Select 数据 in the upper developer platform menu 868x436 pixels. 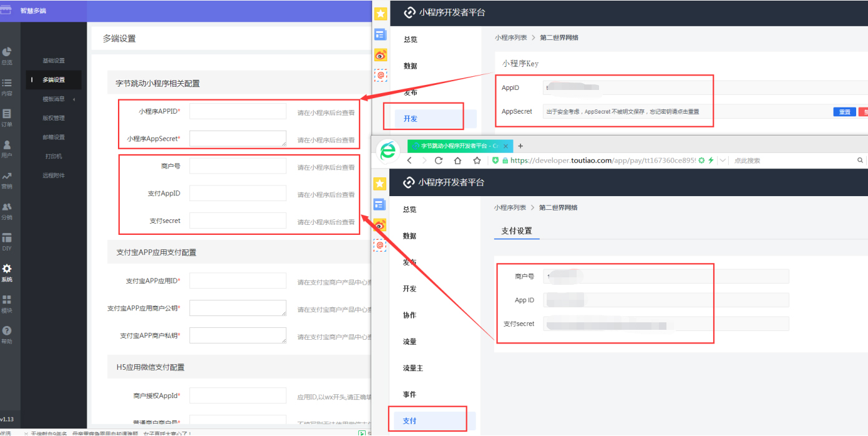pyautogui.click(x=411, y=66)
